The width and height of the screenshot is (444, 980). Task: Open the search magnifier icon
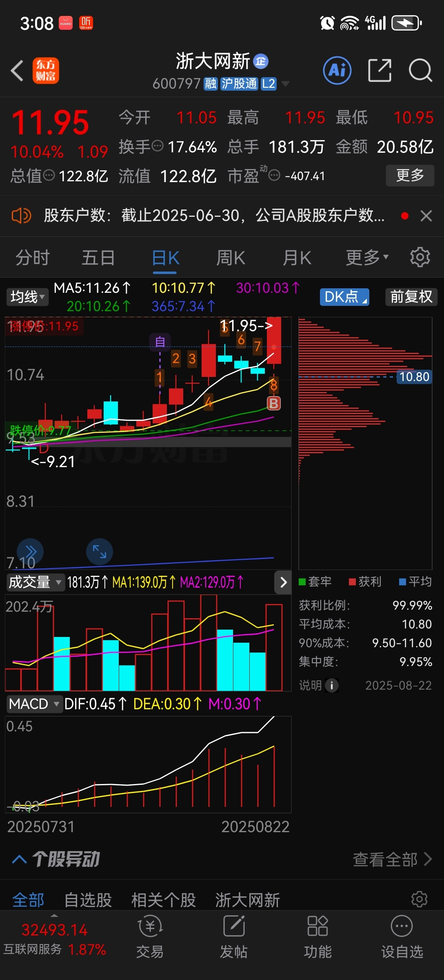tap(420, 71)
